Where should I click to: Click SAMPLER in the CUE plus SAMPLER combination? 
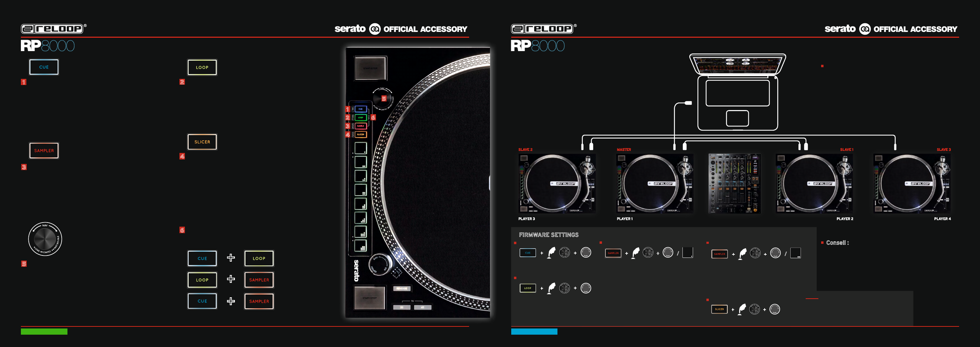[x=259, y=301]
